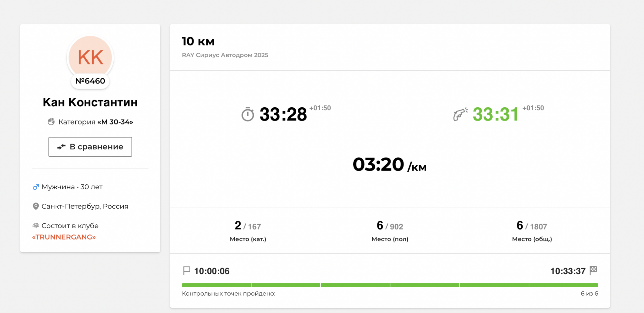The width and height of the screenshot is (644, 313).
Task: Click the start flag icon
Action: 186,271
